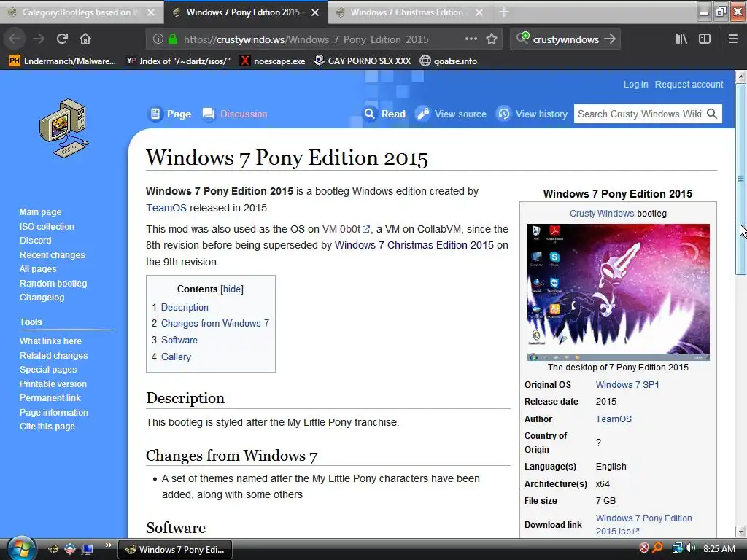Click the network tray icon
747x560 pixels.
[676, 548]
